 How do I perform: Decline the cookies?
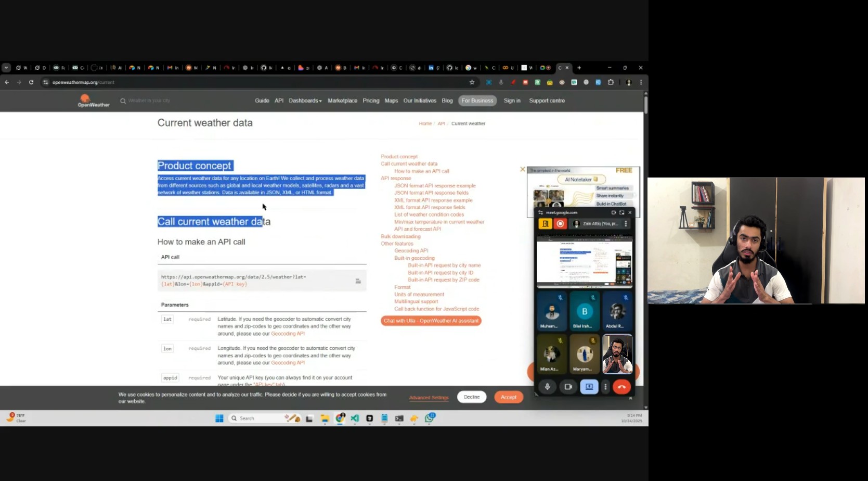coord(472,397)
